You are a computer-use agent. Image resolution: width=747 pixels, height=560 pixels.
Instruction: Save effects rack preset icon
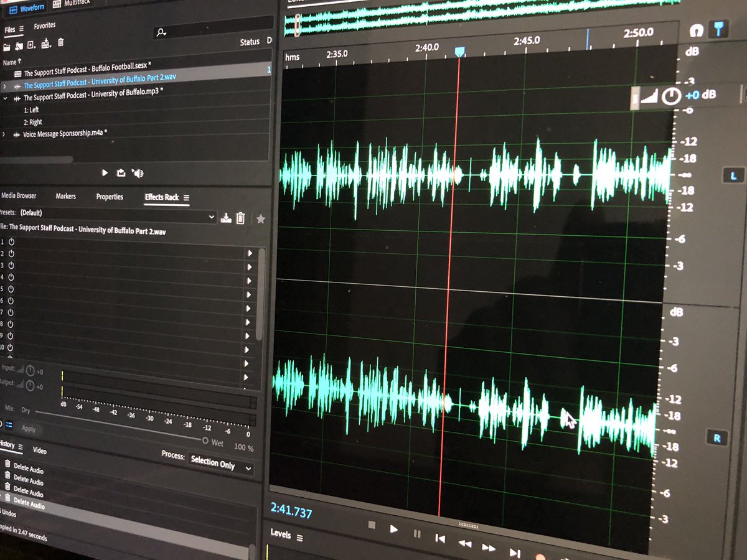point(227,218)
